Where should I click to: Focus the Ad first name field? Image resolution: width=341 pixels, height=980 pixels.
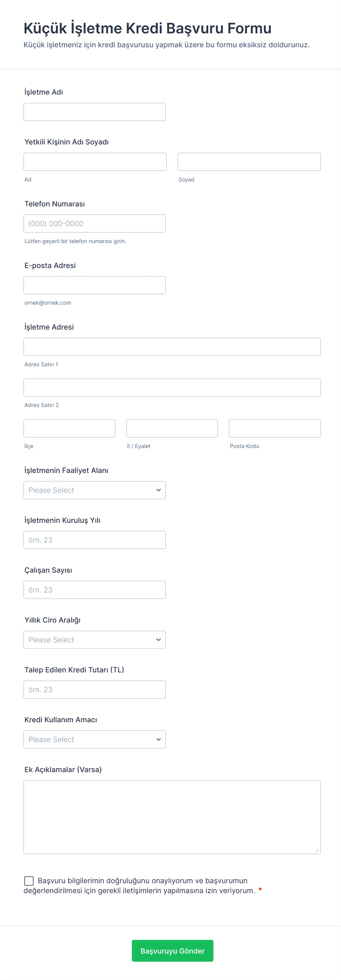click(x=95, y=162)
